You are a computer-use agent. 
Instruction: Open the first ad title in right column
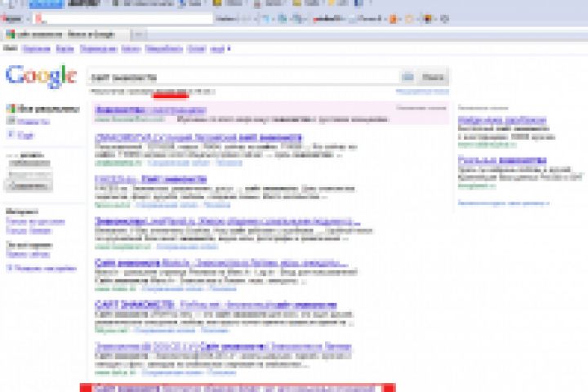(502, 120)
